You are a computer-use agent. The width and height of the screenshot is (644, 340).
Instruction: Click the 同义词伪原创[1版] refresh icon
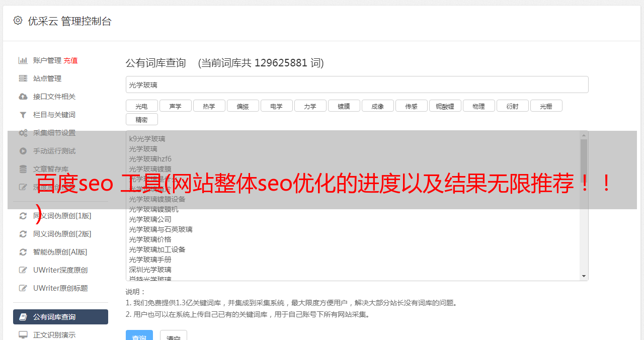click(23, 216)
